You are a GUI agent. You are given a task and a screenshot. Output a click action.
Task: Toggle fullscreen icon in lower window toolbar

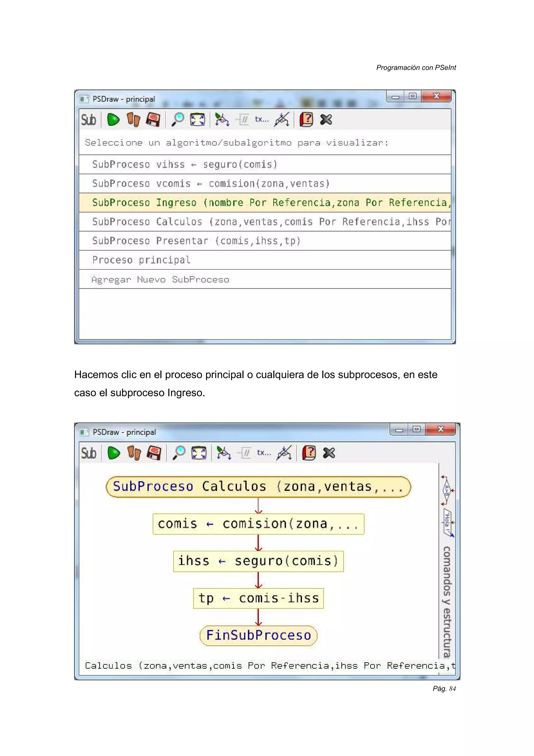(199, 453)
